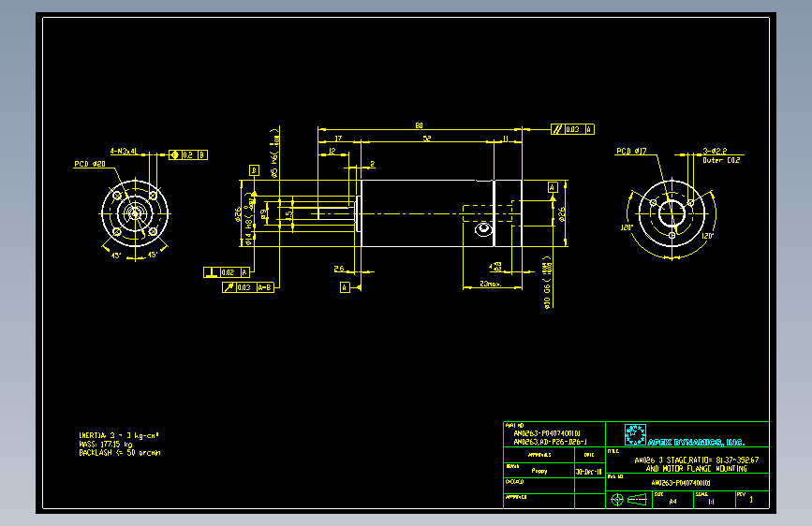Image resolution: width=812 pixels, height=526 pixels.
Task: Click the date 30-Dec-11 cell
Action: pos(589,472)
